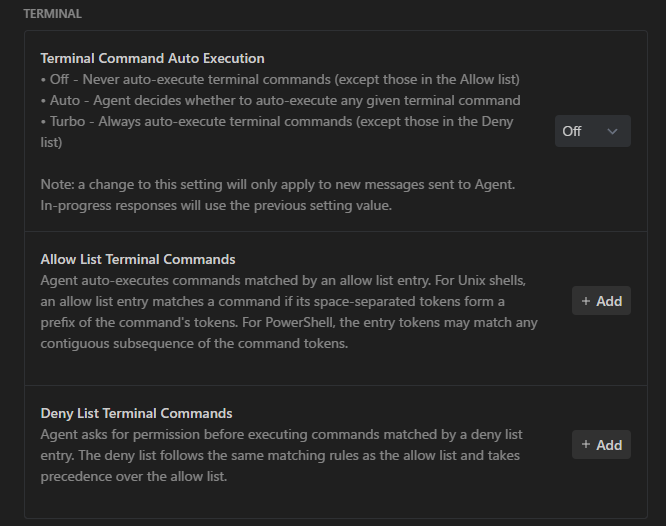Click the plus icon for Allow List
Screen dimensions: 666x526
click(586, 301)
